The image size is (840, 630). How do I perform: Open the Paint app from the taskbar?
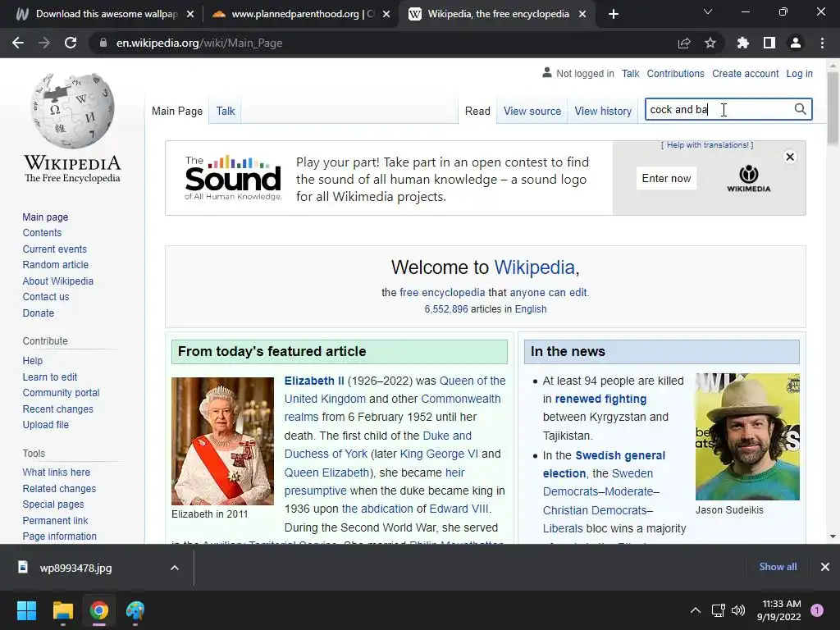click(x=135, y=610)
